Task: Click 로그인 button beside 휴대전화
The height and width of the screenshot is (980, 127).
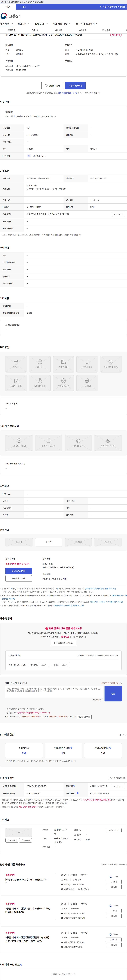Action: coord(44,665)
